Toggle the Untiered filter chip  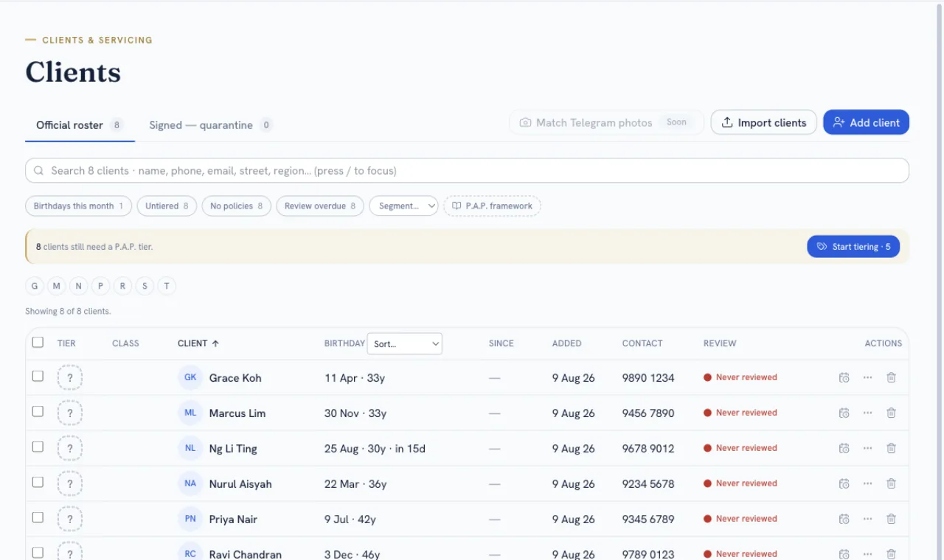(x=167, y=206)
